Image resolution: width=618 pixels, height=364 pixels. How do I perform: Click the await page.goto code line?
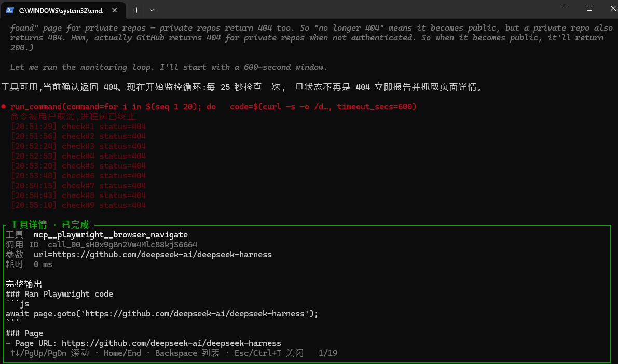[x=162, y=314]
